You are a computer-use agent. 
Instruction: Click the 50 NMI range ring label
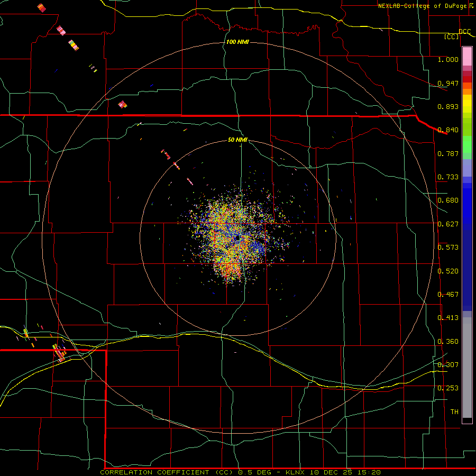[237, 140]
